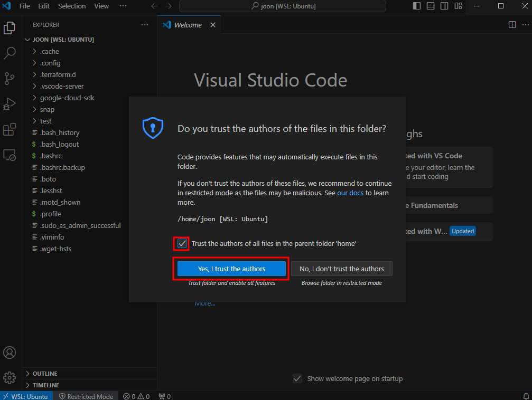Toggle Show welcome page on startup checkbox
532x400 pixels.
click(297, 378)
